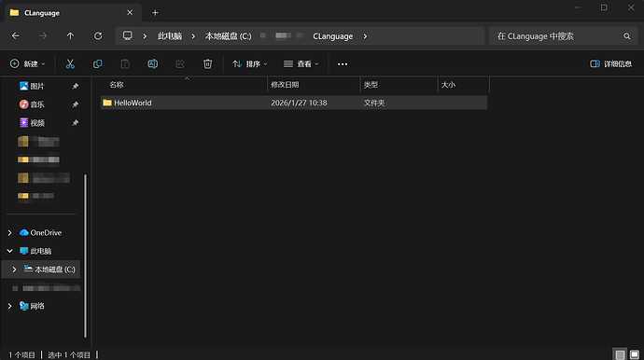Open the 查看 view dropdown
Image resolution: width=644 pixels, height=360 pixels.
point(301,64)
